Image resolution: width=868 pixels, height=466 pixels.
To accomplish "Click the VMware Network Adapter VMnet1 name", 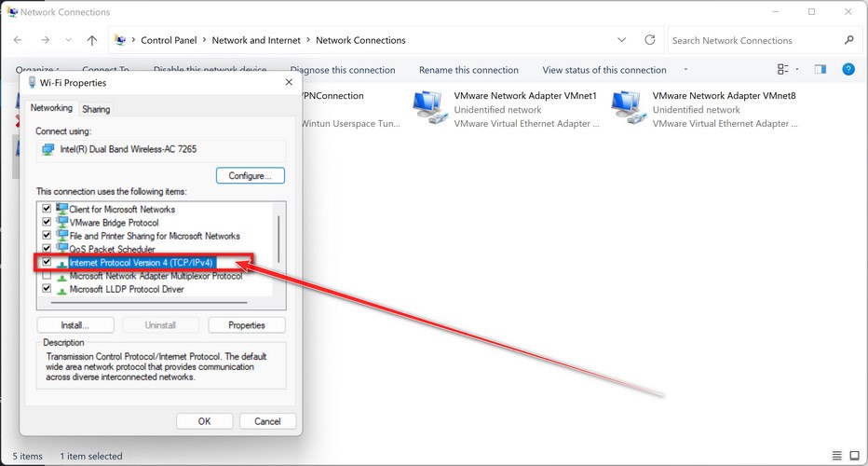I will 525,95.
